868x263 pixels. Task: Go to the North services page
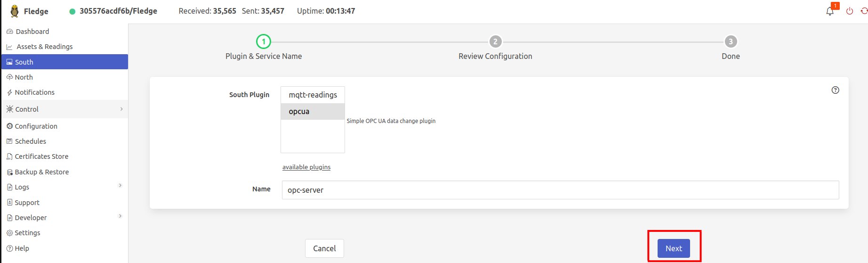pos(24,77)
